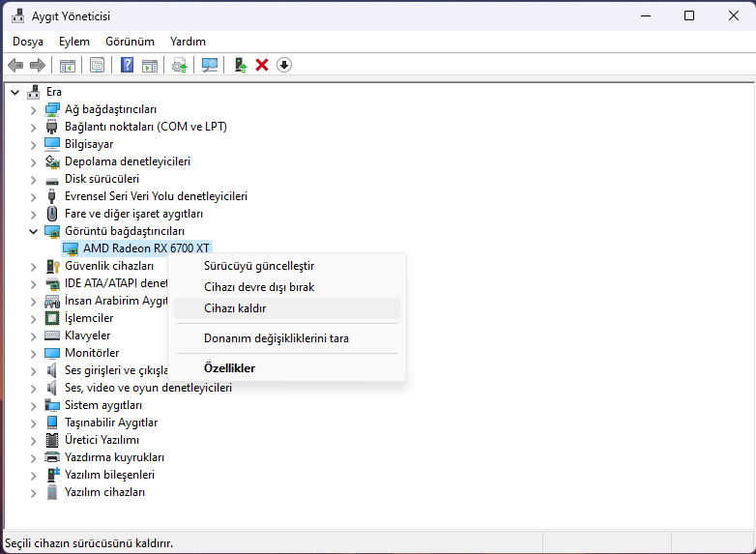Image resolution: width=756 pixels, height=554 pixels.
Task: Select the Bilgisayar tree label
Action: tap(89, 144)
